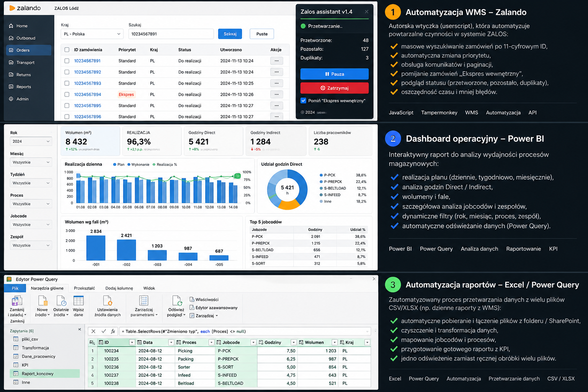
Task: Tick the checkbox for order 10234567894
Action: point(67,95)
